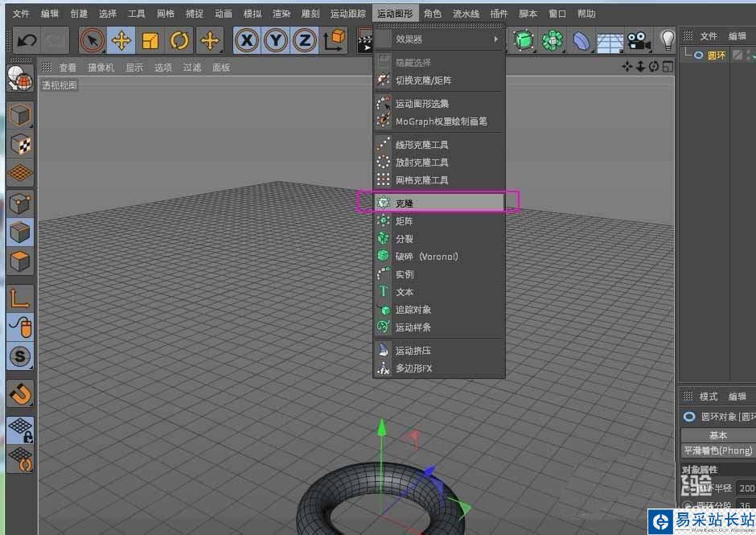756x535 pixels.
Task: Switch to Texture mode checker icon
Action: click(x=20, y=144)
